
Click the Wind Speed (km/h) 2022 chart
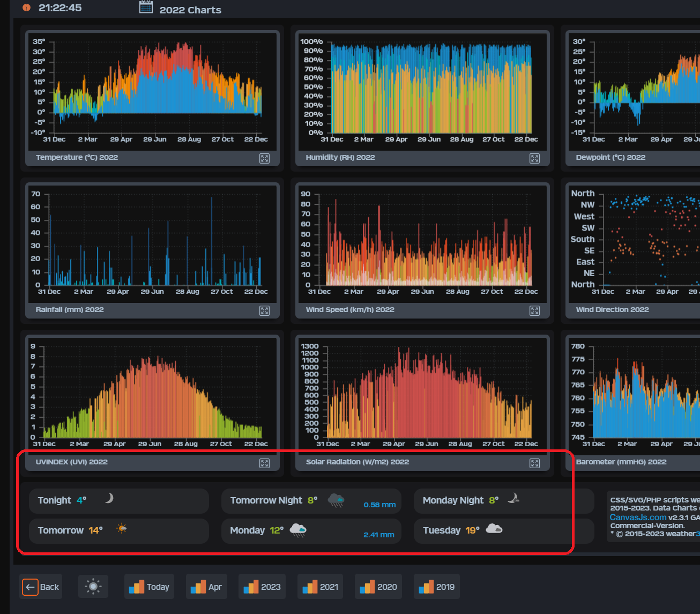pyautogui.click(x=422, y=243)
